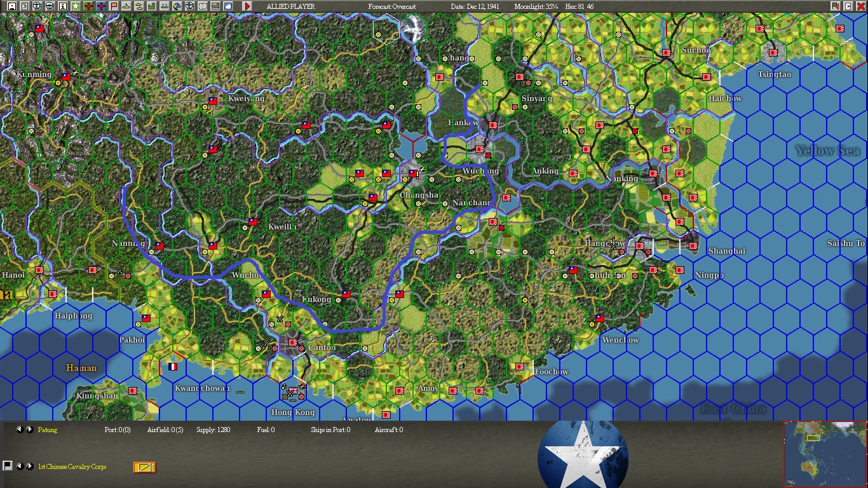Click the Hanoi city label

click(x=13, y=275)
